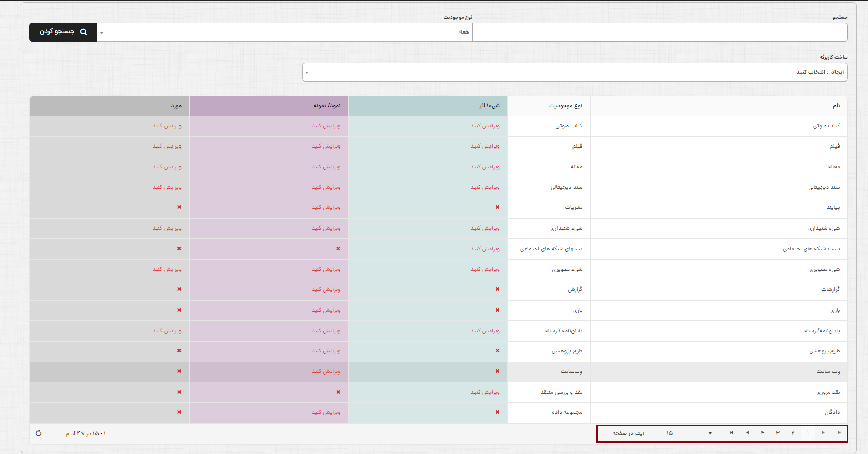The image size is (868, 454).
Task: Click the red X under شیء/اثر for نشریات
Action: pos(497,207)
